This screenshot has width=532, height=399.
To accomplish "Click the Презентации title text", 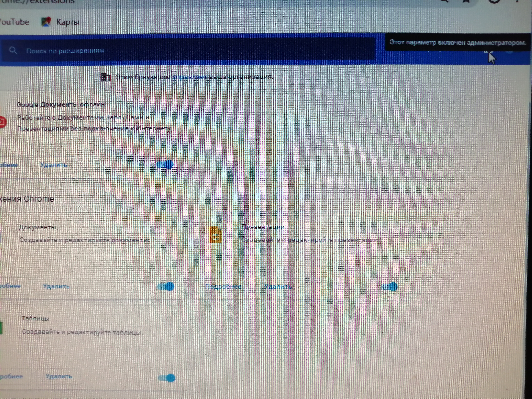I will 263,227.
